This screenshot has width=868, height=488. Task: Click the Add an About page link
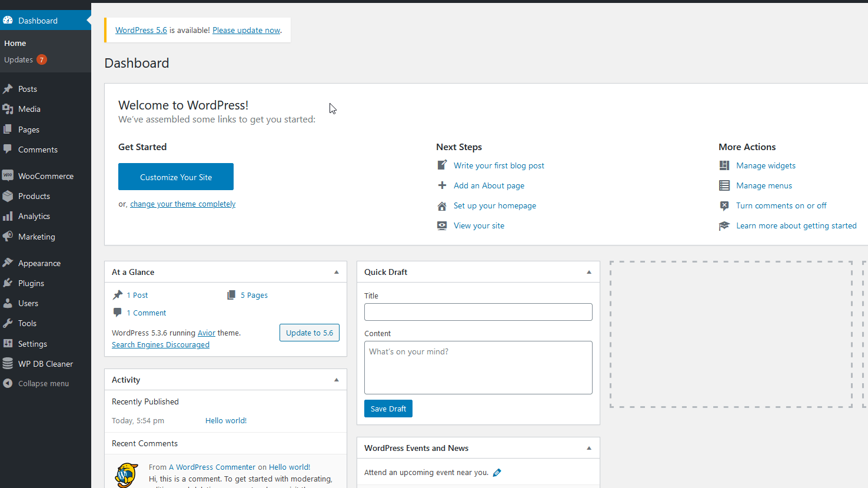coord(489,185)
